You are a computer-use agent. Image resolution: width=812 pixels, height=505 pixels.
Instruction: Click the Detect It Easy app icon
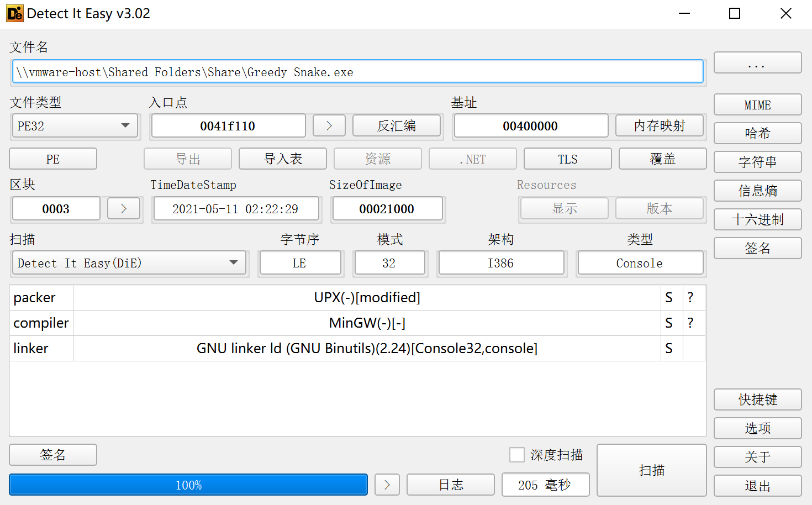click(x=14, y=13)
